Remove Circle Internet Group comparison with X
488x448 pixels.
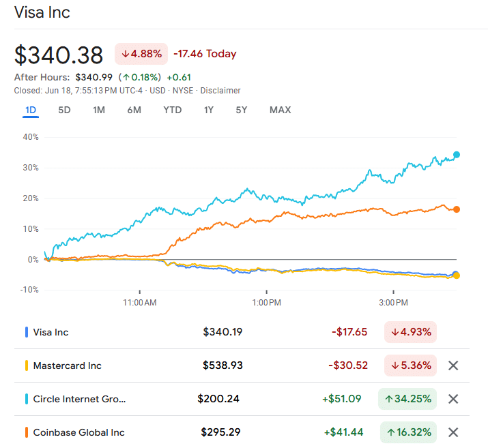[453, 399]
